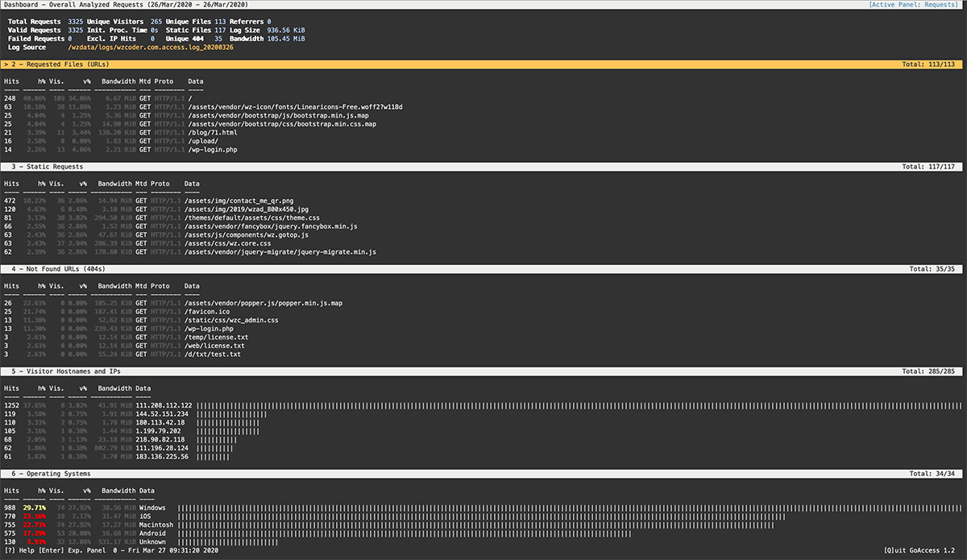Expand the Operating Systems panel
Screen dimensions: 967x560
click(48, 474)
